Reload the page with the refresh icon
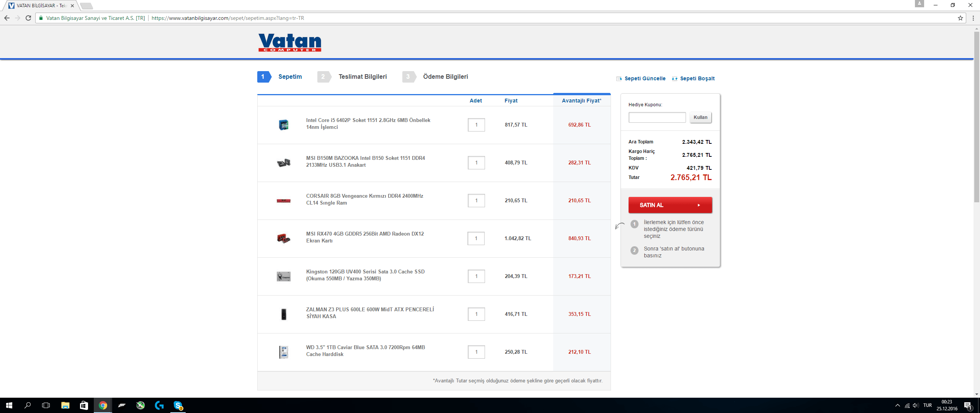Screen dimensions: 980x413 28,18
